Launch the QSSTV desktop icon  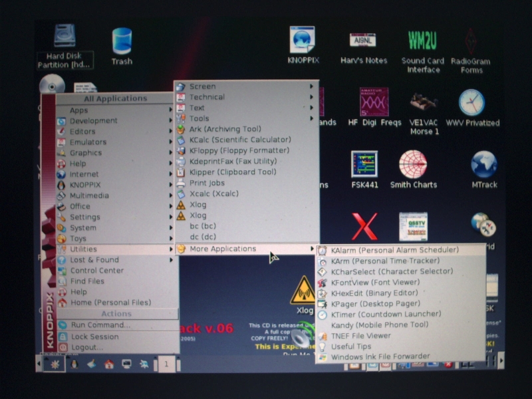413,226
